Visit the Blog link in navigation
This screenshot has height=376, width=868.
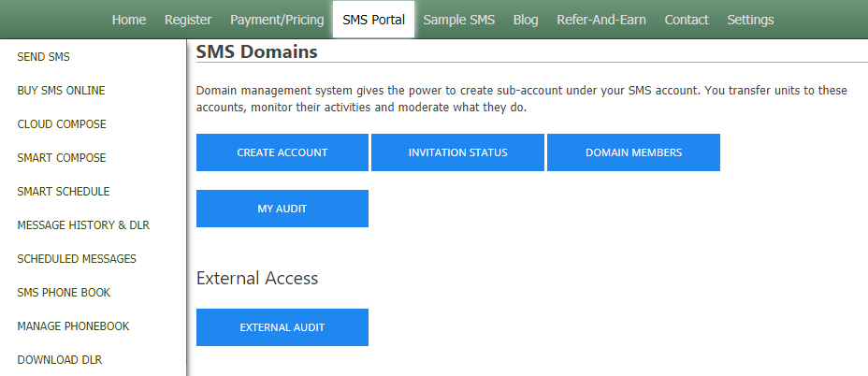526,20
